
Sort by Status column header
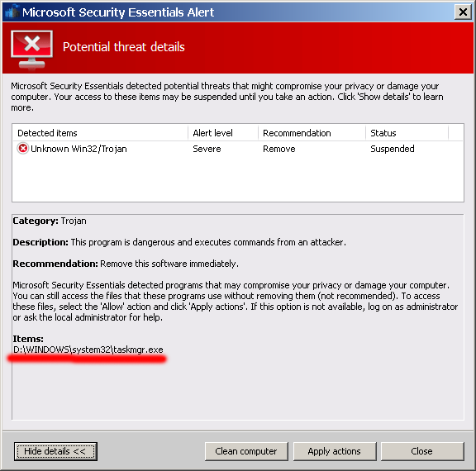pos(407,133)
